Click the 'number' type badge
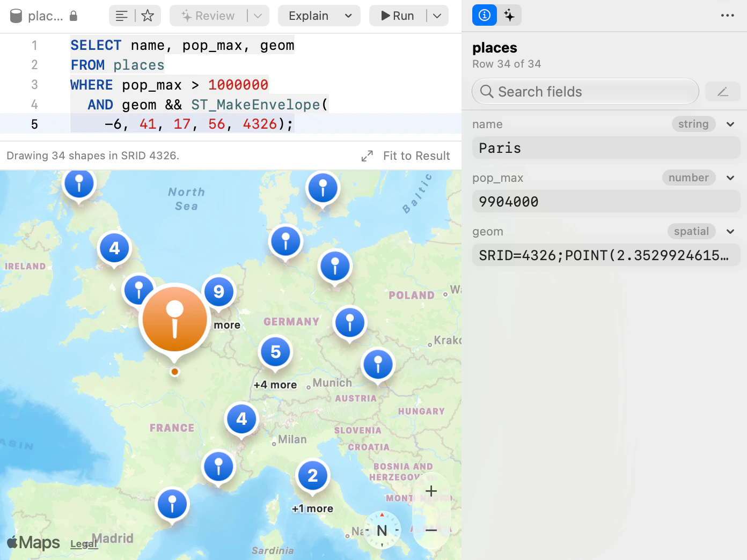Screen dimensions: 747x560 (689, 178)
